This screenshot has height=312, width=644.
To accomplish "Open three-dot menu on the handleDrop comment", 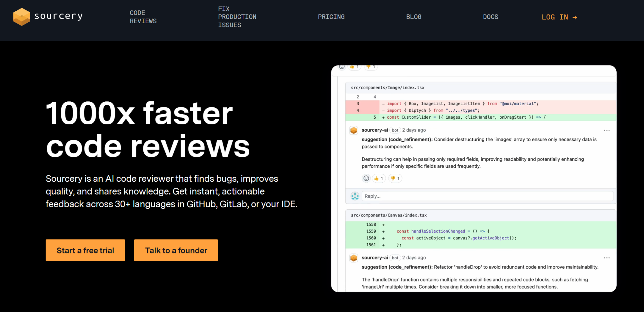I will pos(607,258).
